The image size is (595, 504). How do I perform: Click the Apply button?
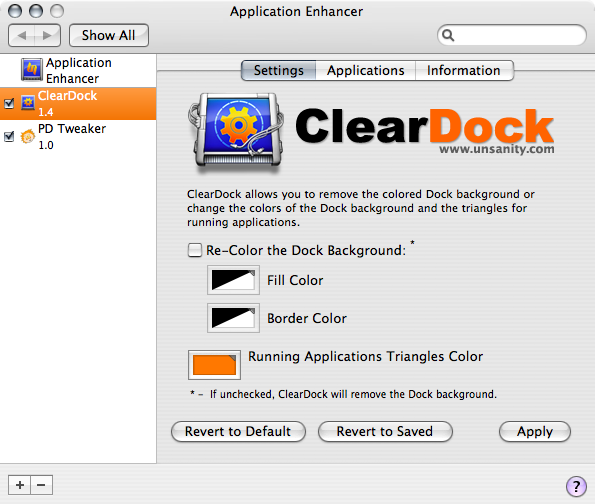click(535, 432)
